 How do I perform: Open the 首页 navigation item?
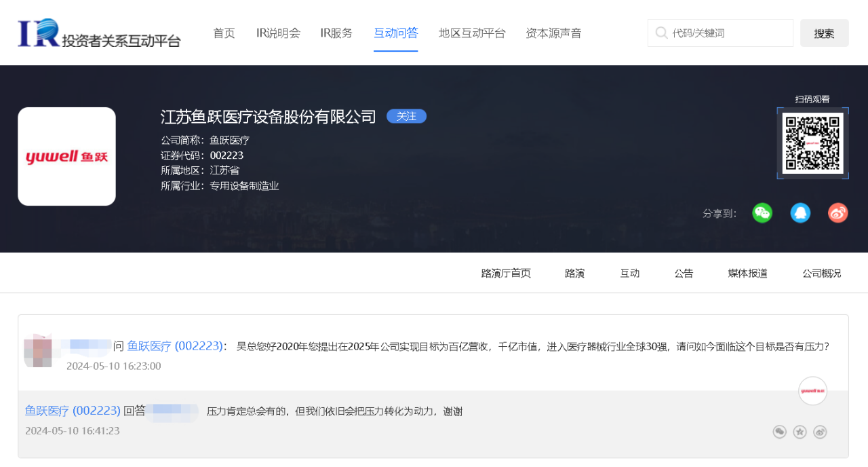(224, 33)
